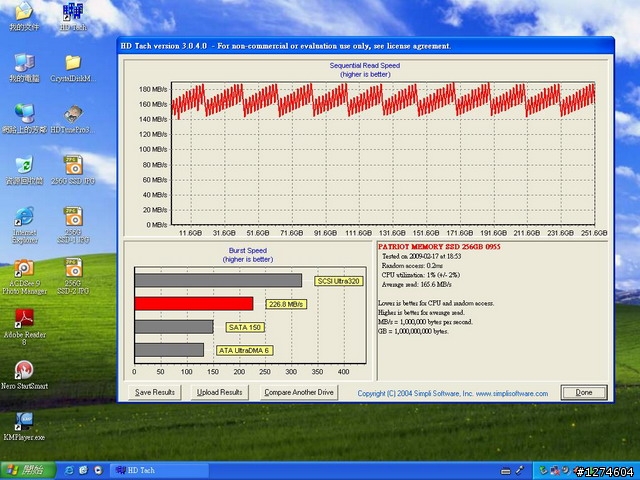Select the 256G SSD JPG image file
Viewport: 640px width, 480px height.
(73, 170)
